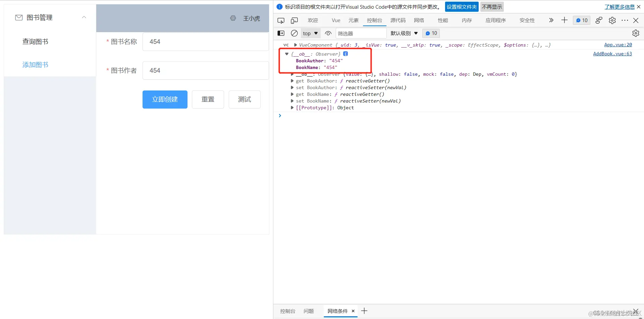
Task: Clear the console with the ban icon
Action: pos(294,33)
